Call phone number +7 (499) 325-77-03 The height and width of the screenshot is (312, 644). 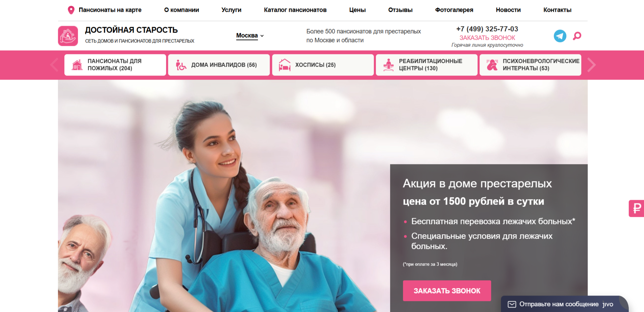click(x=487, y=29)
